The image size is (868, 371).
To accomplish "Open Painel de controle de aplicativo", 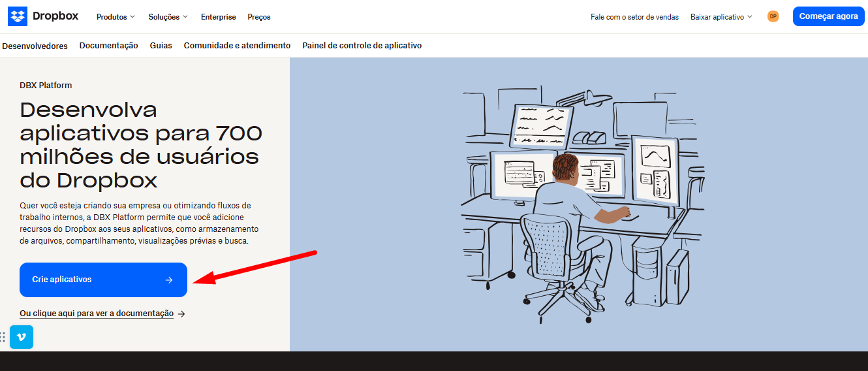I will pyautogui.click(x=362, y=46).
